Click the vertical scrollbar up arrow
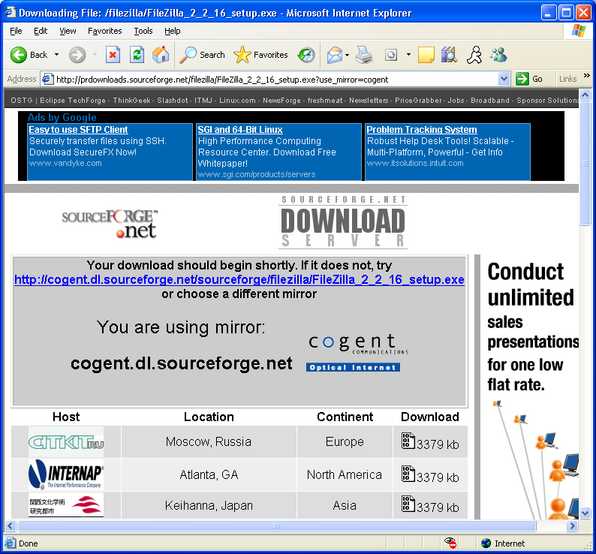 coord(585,94)
